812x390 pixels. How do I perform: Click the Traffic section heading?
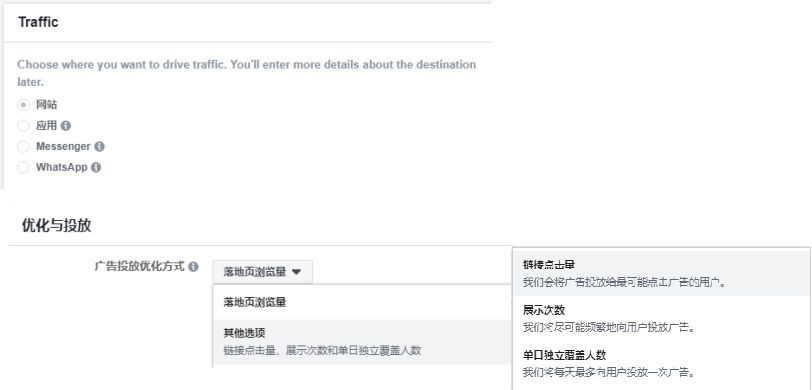[x=38, y=22]
